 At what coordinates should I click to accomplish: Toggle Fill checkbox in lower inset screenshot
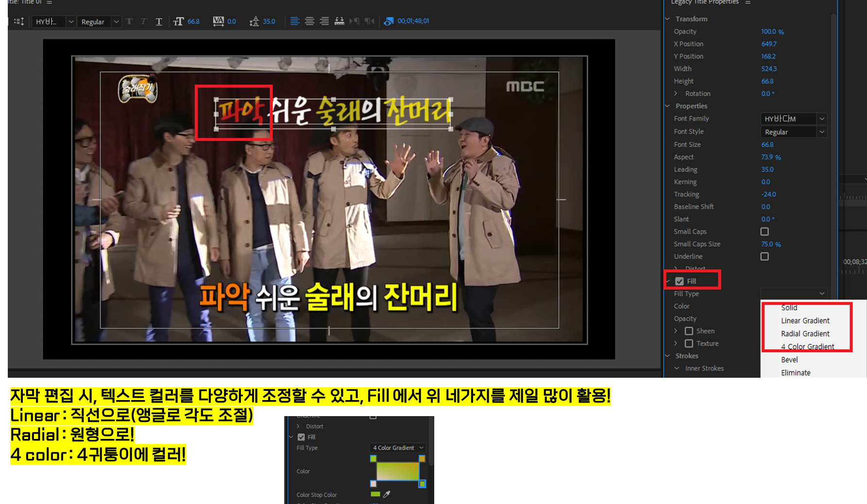tap(301, 437)
